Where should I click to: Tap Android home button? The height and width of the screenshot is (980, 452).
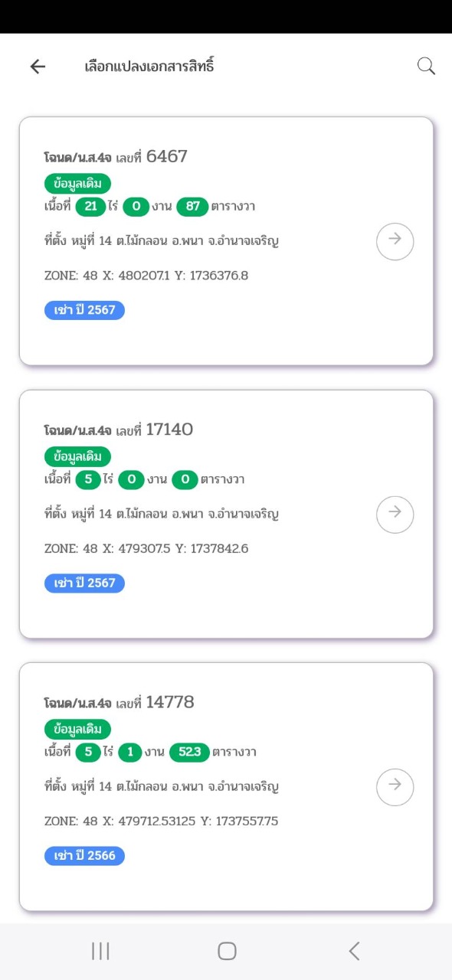tap(227, 951)
